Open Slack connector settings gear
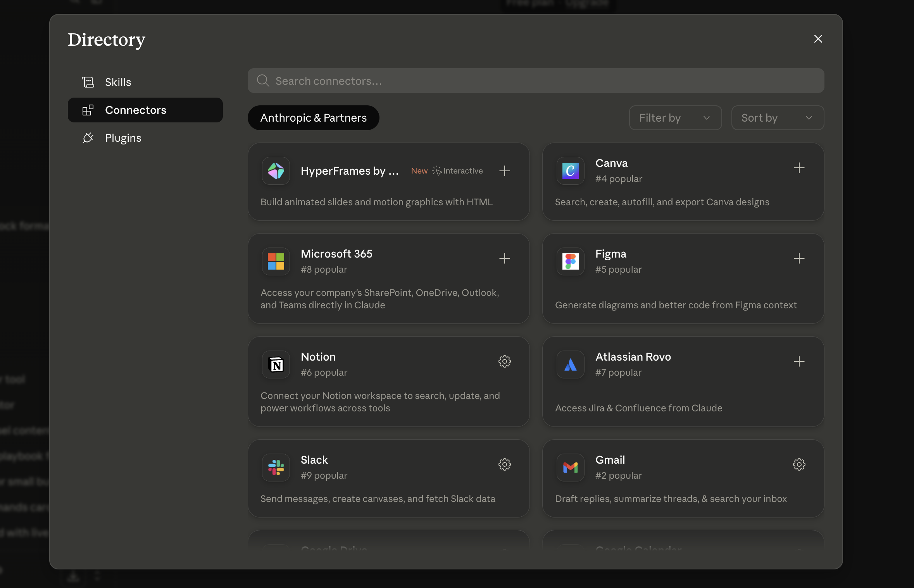This screenshot has height=588, width=914. [x=504, y=464]
